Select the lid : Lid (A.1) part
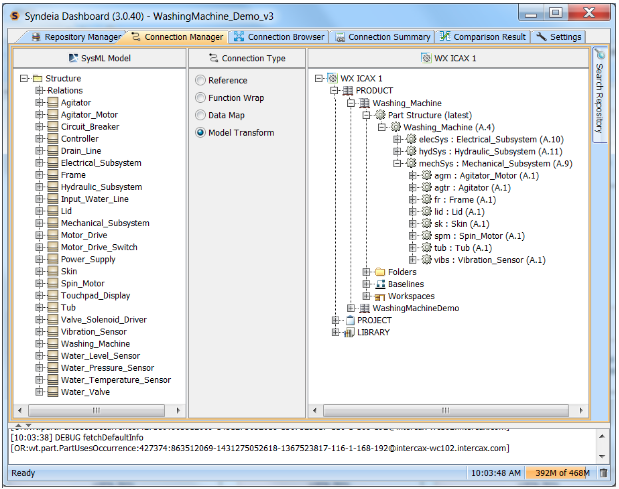Image resolution: width=619 pixels, height=489 pixels. pos(459,212)
